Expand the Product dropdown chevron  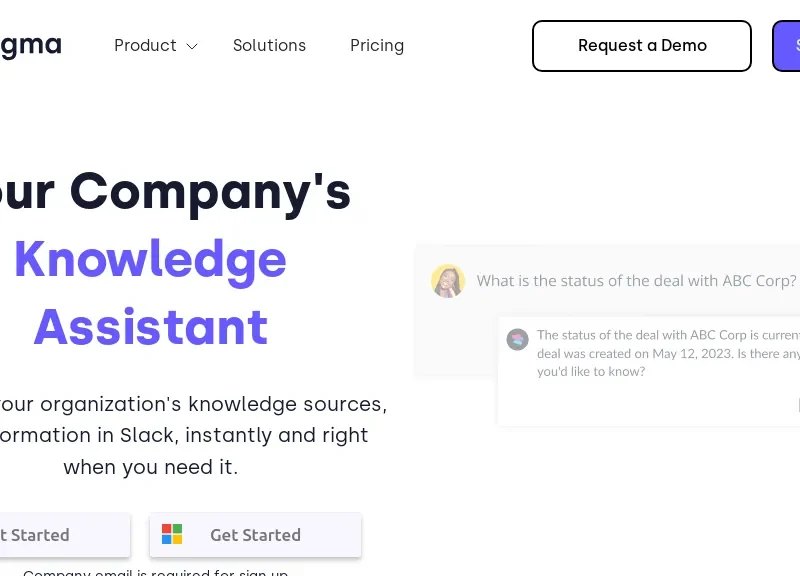click(x=192, y=46)
